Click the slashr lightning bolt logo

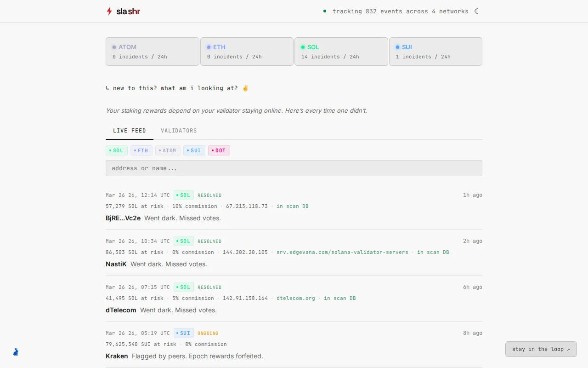click(x=109, y=11)
